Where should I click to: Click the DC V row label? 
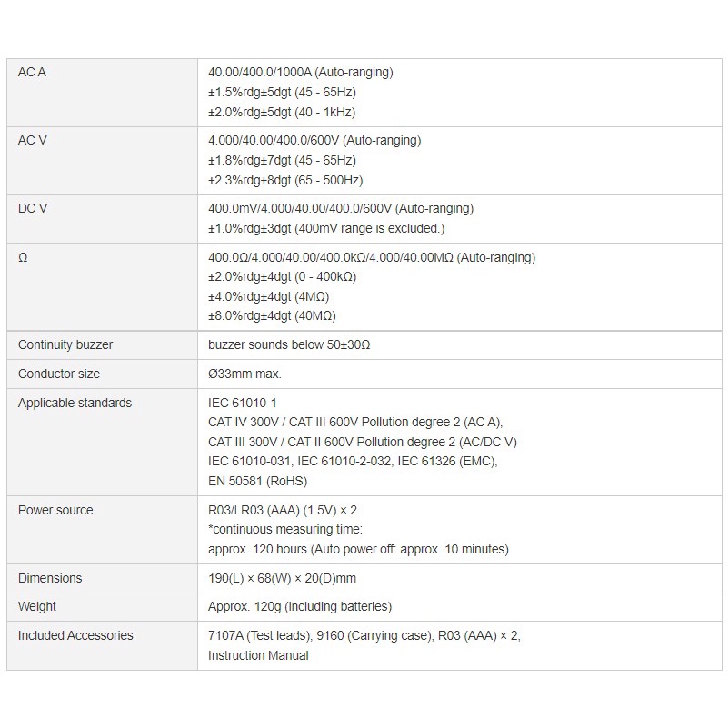(33, 208)
